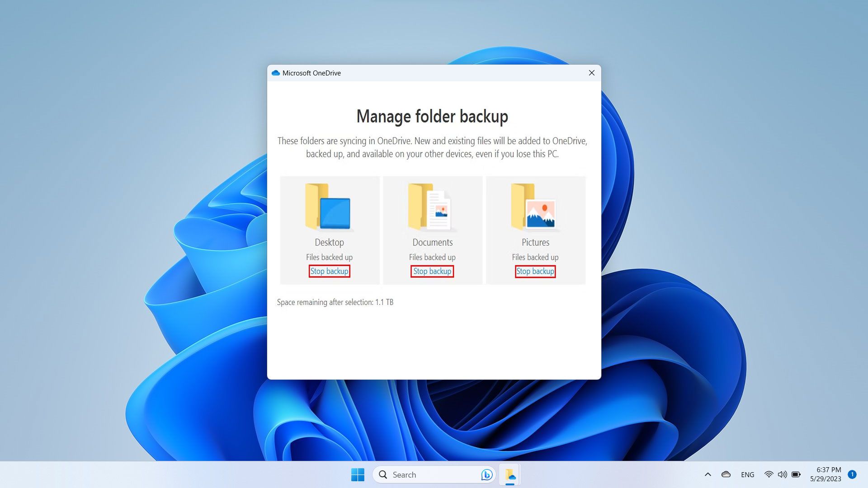Open File Explorer OneDrive taskbar icon
This screenshot has height=488, width=868.
pyautogui.click(x=510, y=474)
